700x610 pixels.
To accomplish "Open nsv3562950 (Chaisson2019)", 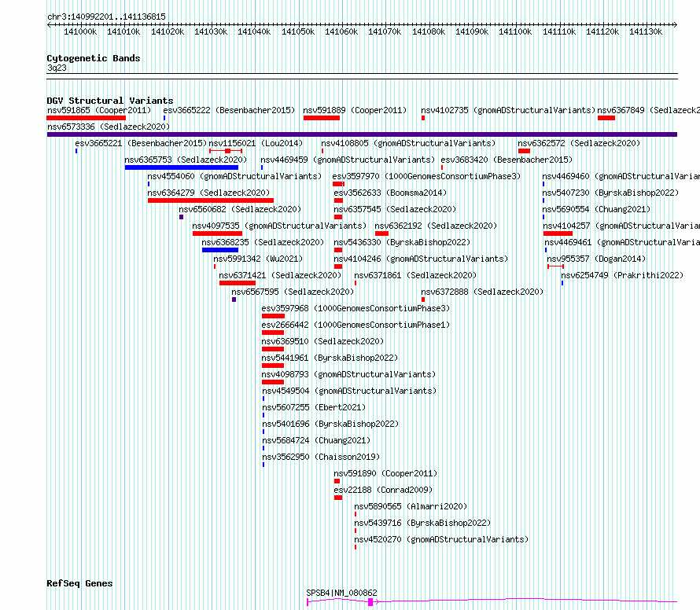I will click(x=321, y=457).
